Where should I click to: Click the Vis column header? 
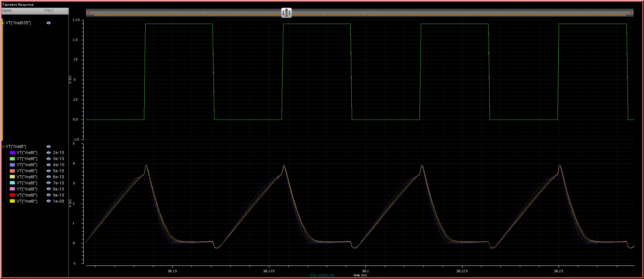tap(48, 11)
